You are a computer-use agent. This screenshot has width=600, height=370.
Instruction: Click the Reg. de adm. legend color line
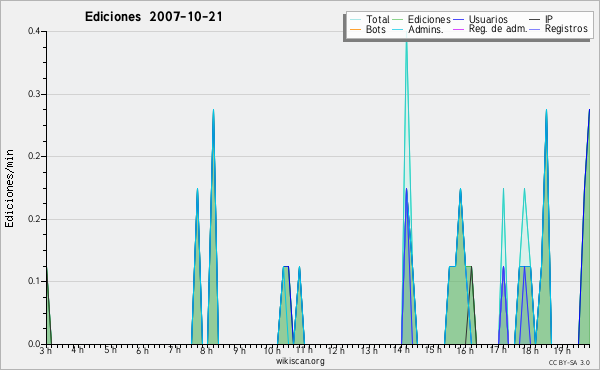[x=458, y=29]
